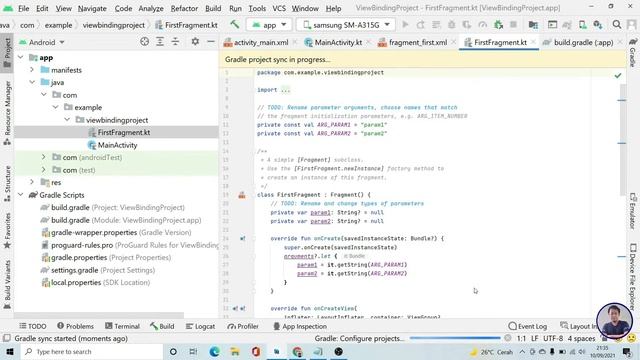Collapse the Gradle Scripts node
This screenshot has width=640, height=360.
21,195
